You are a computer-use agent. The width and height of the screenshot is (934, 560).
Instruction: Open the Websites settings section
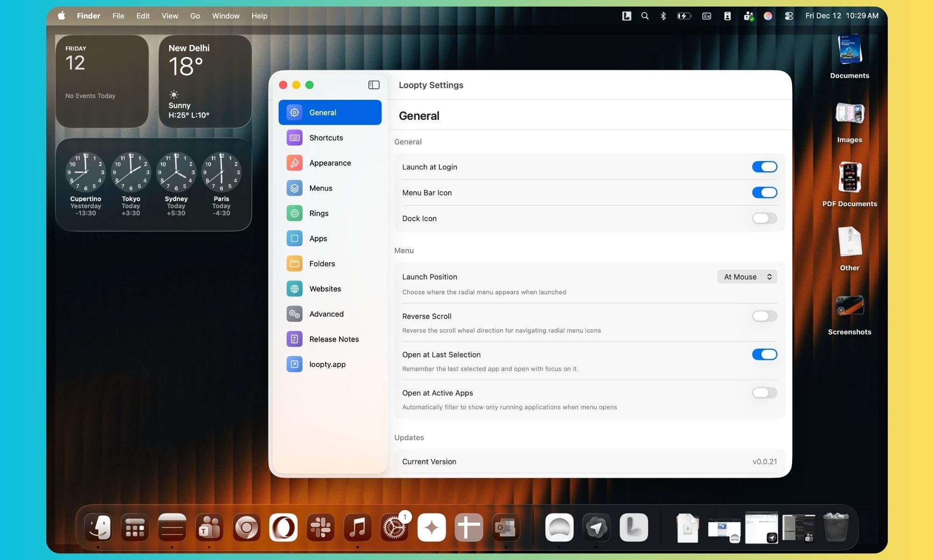click(325, 289)
